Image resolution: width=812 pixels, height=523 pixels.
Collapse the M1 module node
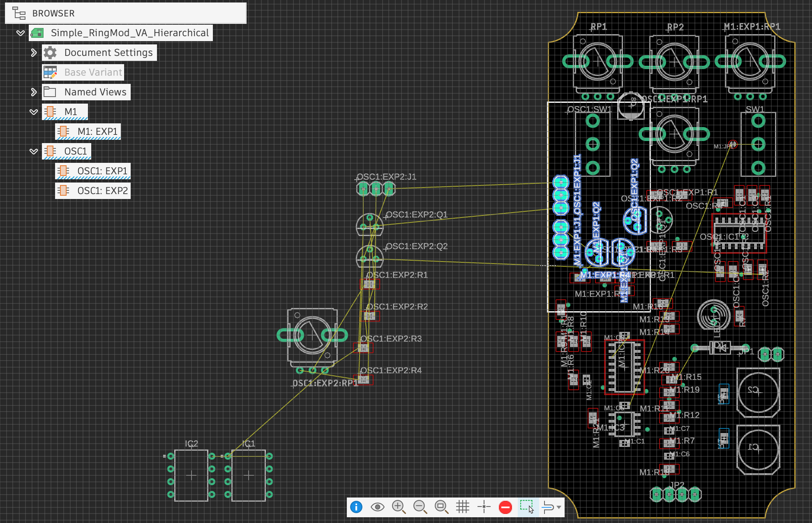[x=34, y=112]
